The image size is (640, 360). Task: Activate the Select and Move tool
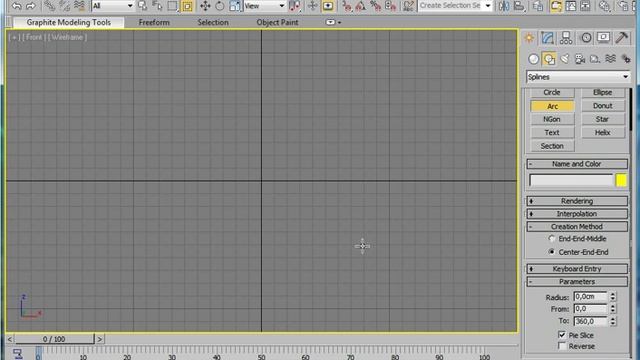click(205, 6)
